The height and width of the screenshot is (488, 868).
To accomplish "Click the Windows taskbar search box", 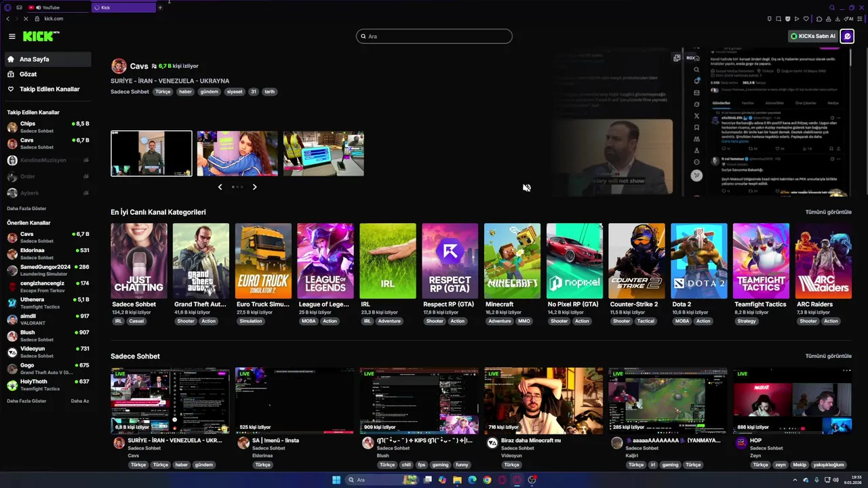I will pos(380,480).
